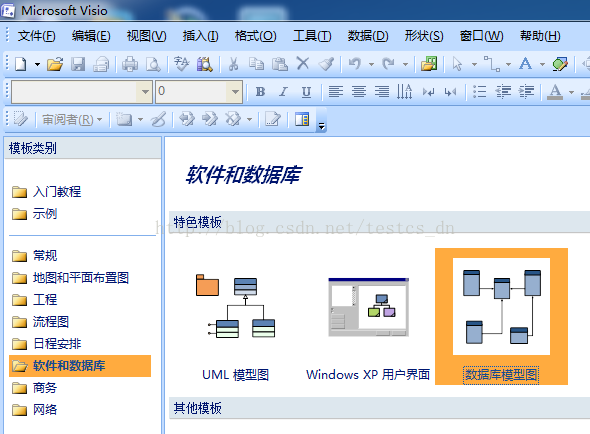This screenshot has width=590, height=434.
Task: Open the Reviewing toolbar options arrow
Action: [x=321, y=126]
